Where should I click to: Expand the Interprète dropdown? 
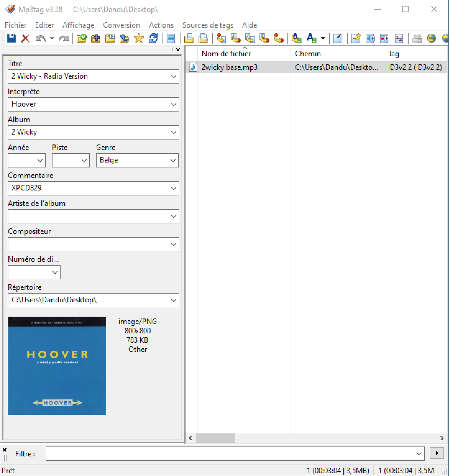coord(173,104)
